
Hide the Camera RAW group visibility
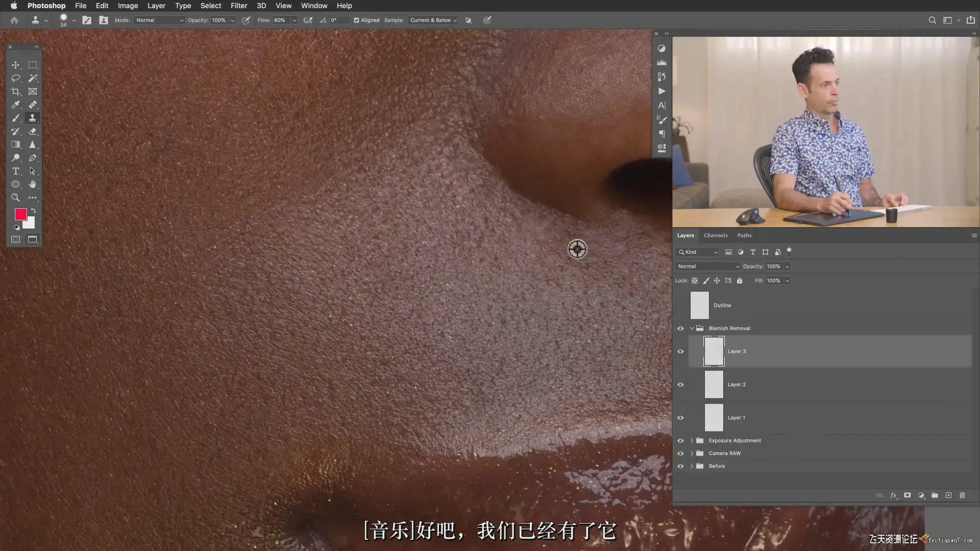(680, 454)
